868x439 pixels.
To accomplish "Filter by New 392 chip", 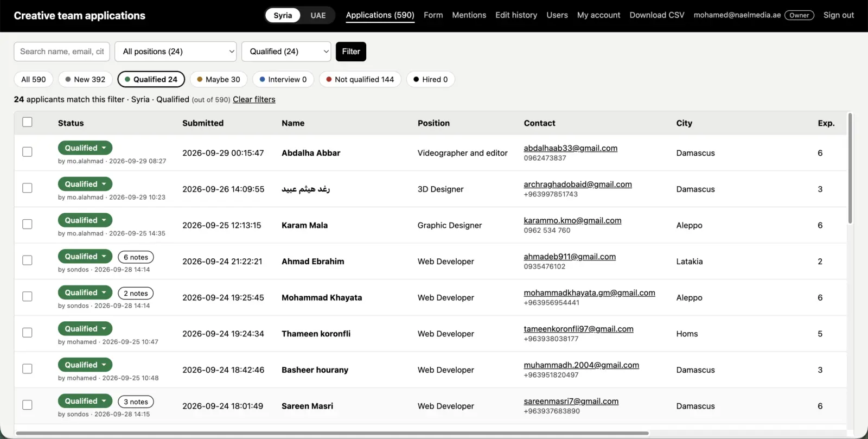I will point(85,79).
